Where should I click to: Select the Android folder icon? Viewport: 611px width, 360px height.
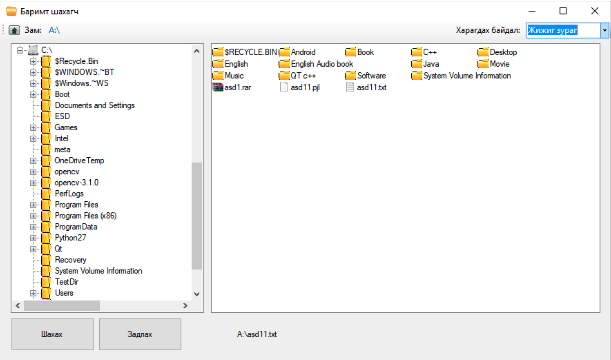point(284,52)
